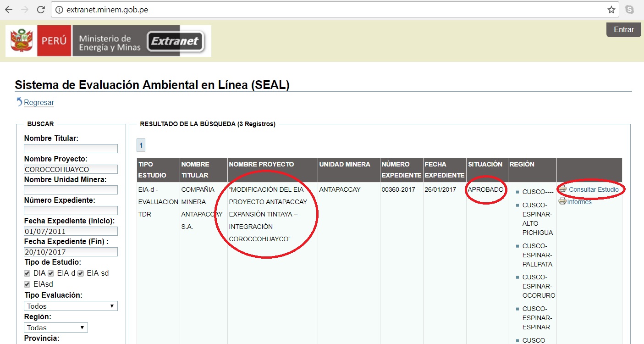644x344 pixels.
Task: Toggle the EIA-sd checkbox
Action: click(x=81, y=273)
